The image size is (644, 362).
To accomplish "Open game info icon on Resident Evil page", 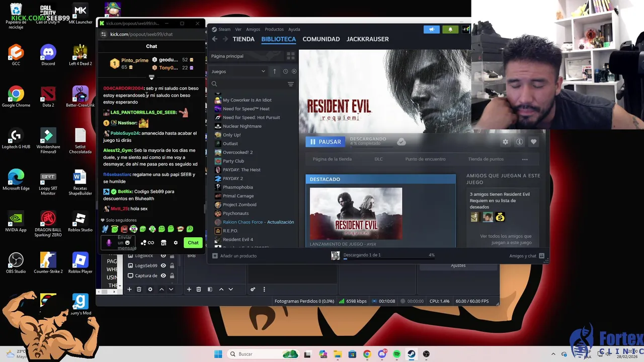I will [x=519, y=142].
